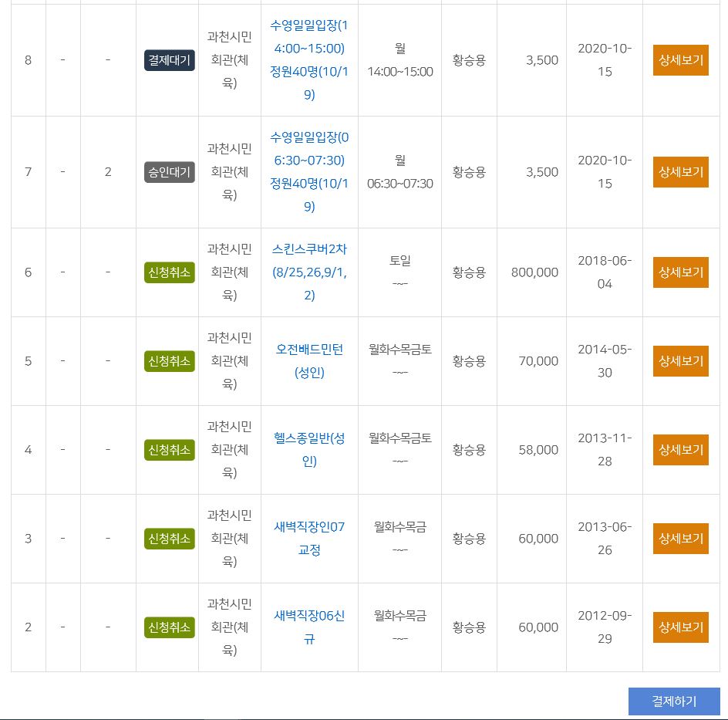Click 상세보기 button for row 8
Image resolution: width=728 pixels, height=720 pixels.
coord(680,60)
